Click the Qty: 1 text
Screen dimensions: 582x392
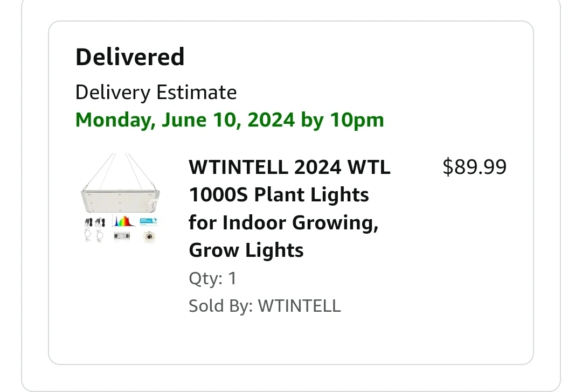(x=213, y=278)
